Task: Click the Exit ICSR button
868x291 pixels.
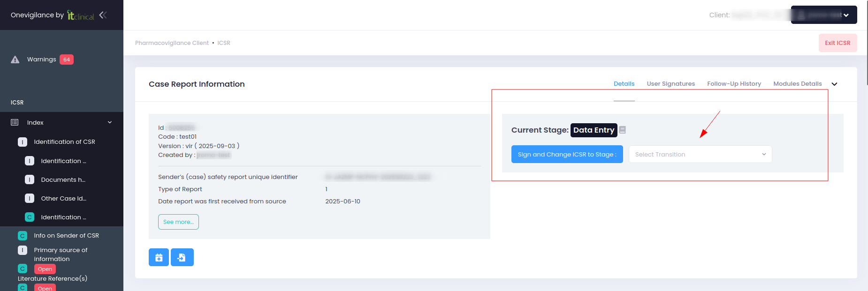Action: pyautogui.click(x=838, y=43)
